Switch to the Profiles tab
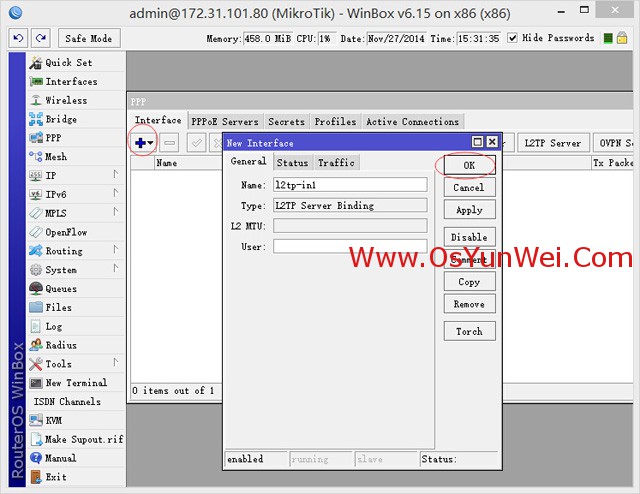This screenshot has width=640, height=494. click(335, 122)
